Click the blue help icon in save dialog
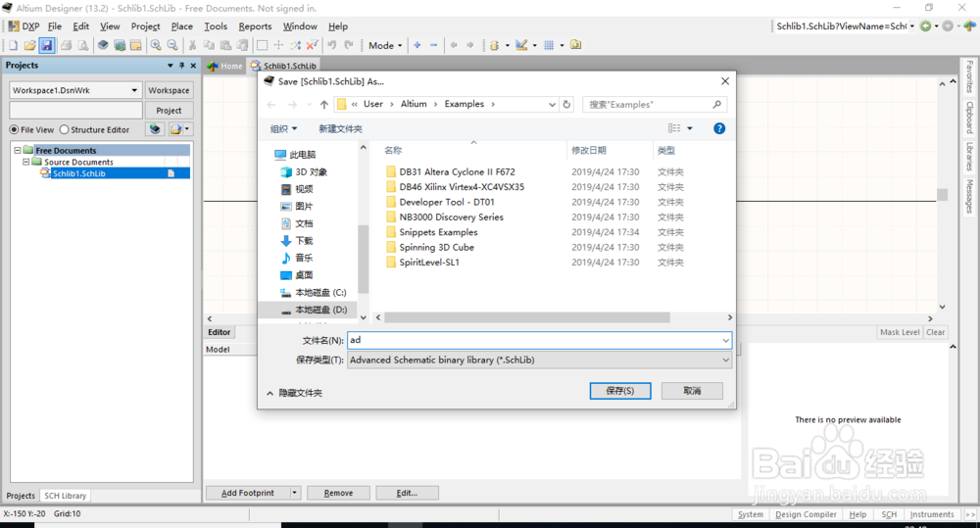The image size is (980, 528). pos(719,128)
